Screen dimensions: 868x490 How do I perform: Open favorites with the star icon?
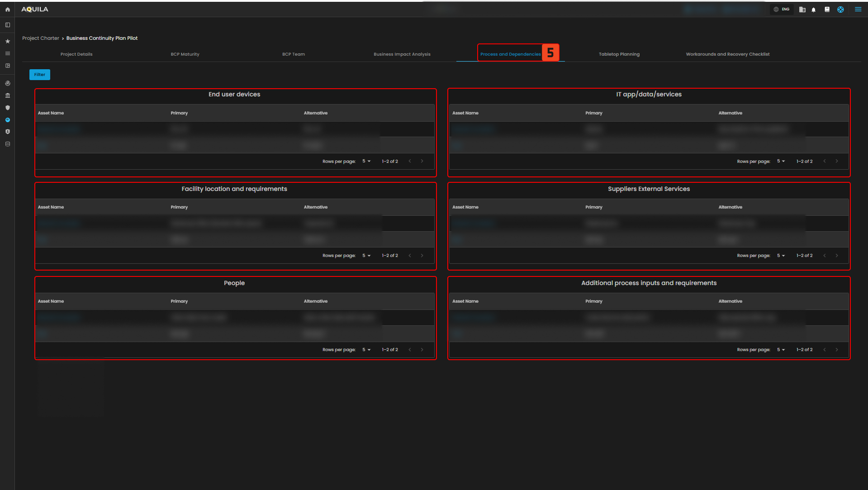(x=8, y=41)
